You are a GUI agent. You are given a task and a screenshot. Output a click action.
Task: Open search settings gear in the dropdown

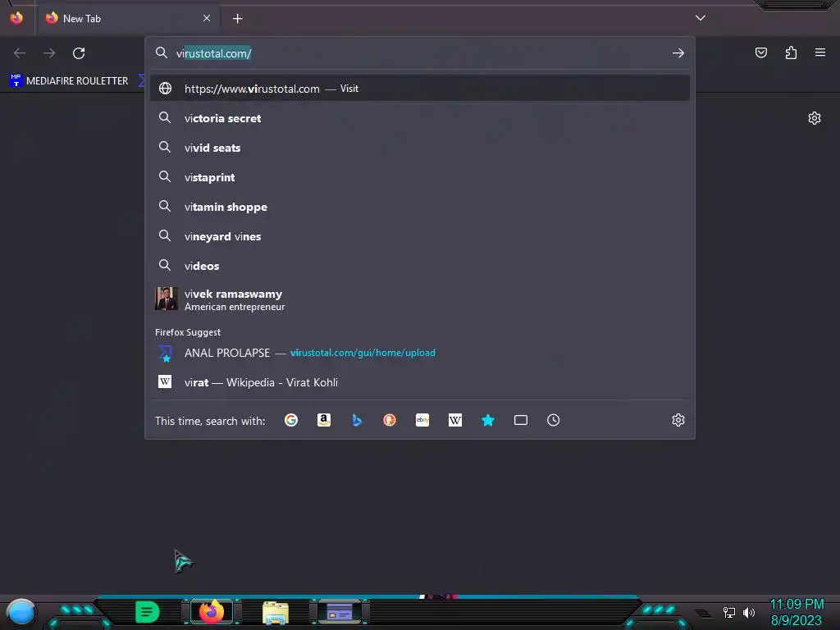click(678, 421)
